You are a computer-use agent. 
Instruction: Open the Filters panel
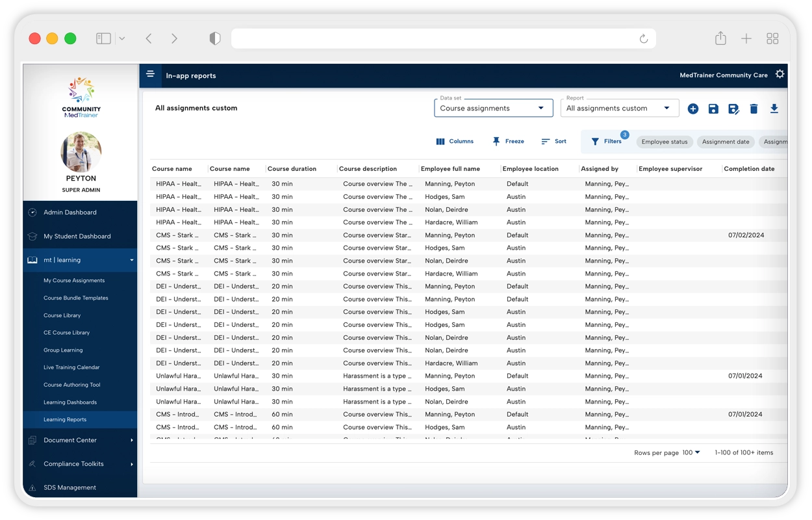[x=606, y=141]
